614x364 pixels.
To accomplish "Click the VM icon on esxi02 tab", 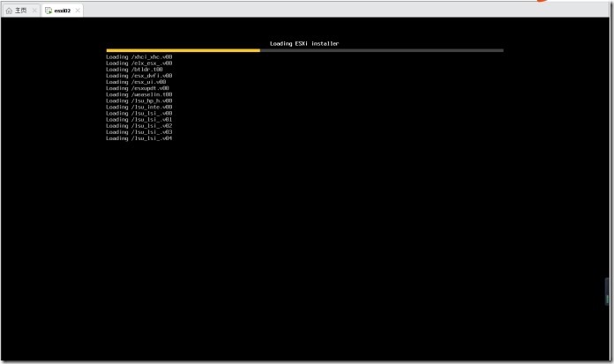I will click(49, 11).
